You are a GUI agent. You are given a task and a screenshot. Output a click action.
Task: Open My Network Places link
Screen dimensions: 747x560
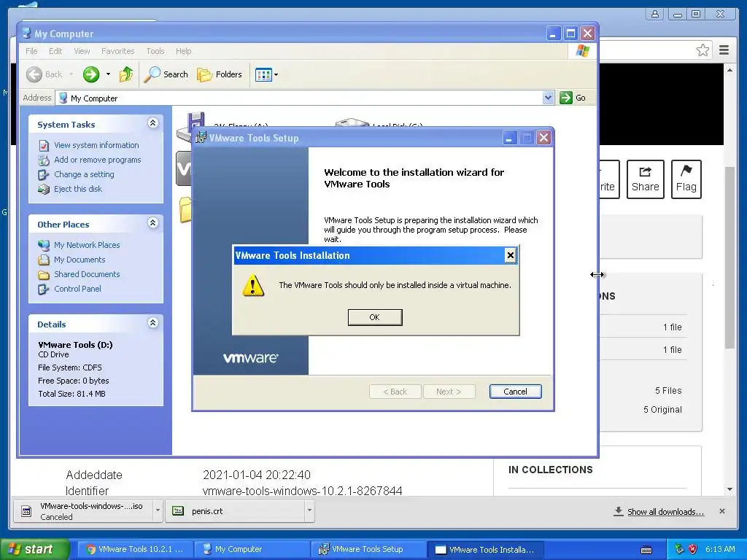coord(87,245)
